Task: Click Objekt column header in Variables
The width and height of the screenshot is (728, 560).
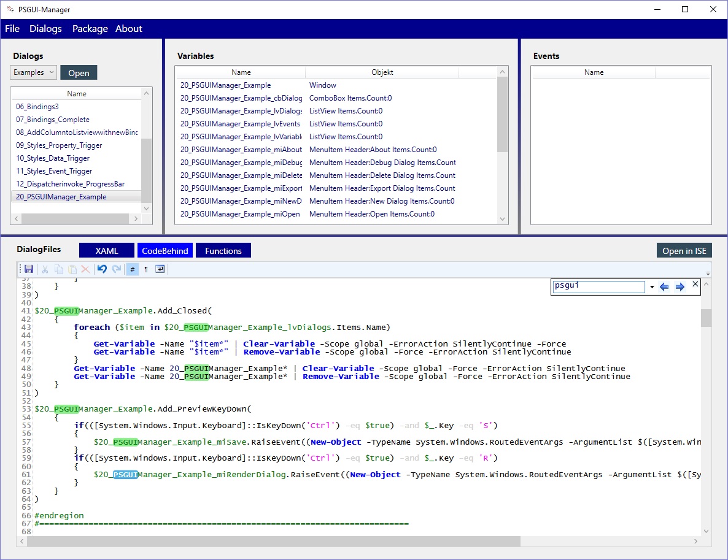Action: [x=382, y=72]
